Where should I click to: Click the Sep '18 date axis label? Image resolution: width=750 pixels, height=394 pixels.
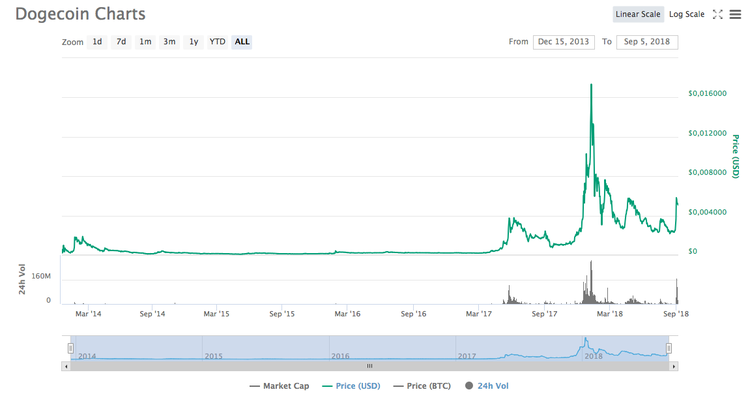pos(676,314)
